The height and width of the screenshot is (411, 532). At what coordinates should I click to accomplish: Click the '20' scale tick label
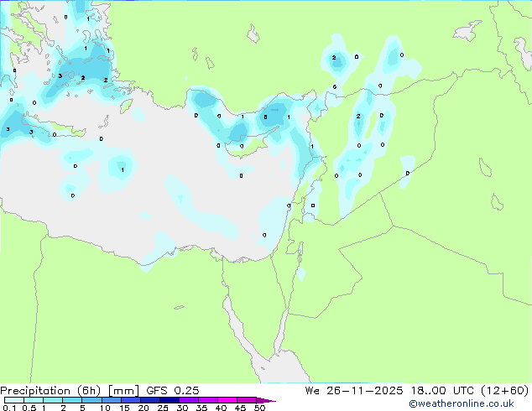pos(143,408)
